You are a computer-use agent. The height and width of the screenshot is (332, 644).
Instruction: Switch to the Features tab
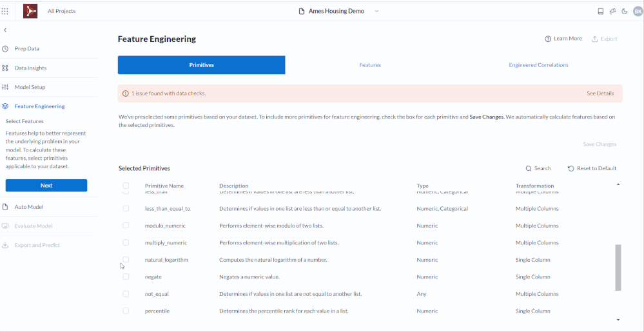coord(370,65)
